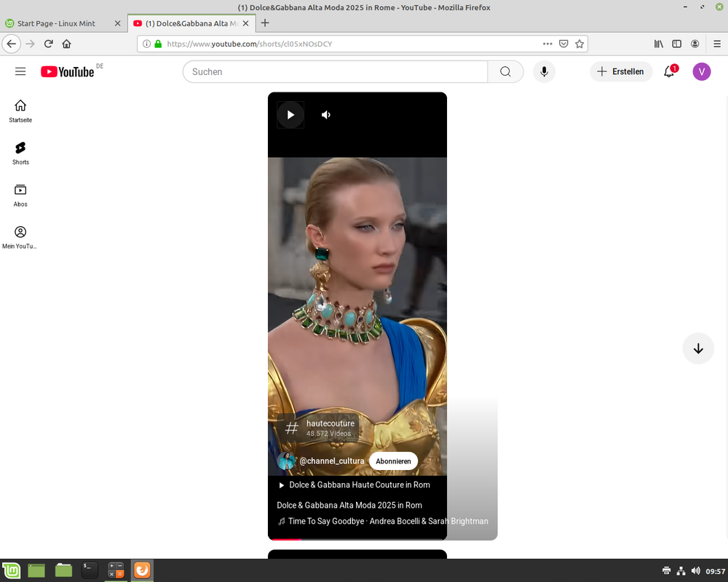Image resolution: width=728 pixels, height=582 pixels.
Task: Click the Firefox forward arrow
Action: point(30,44)
